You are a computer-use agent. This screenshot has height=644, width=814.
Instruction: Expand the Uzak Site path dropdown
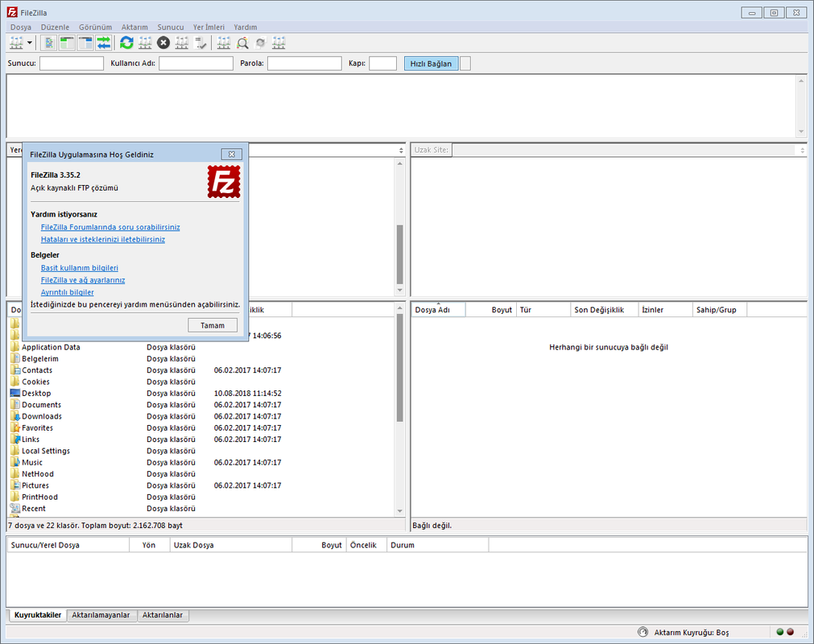[x=802, y=150]
